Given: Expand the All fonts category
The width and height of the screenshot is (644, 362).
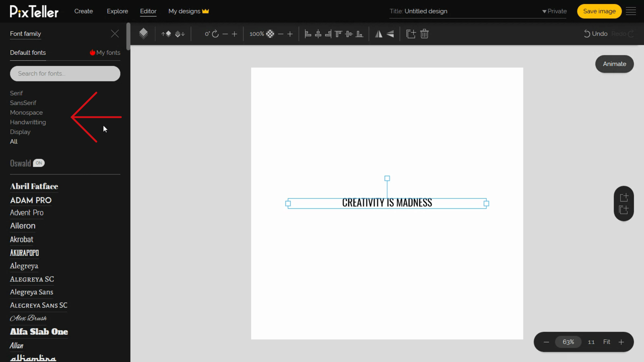Looking at the screenshot, I should tap(14, 141).
